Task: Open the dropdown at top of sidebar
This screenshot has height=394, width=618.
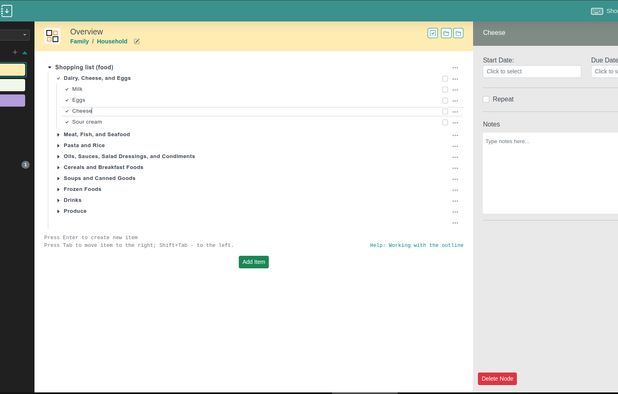Action: [15, 35]
